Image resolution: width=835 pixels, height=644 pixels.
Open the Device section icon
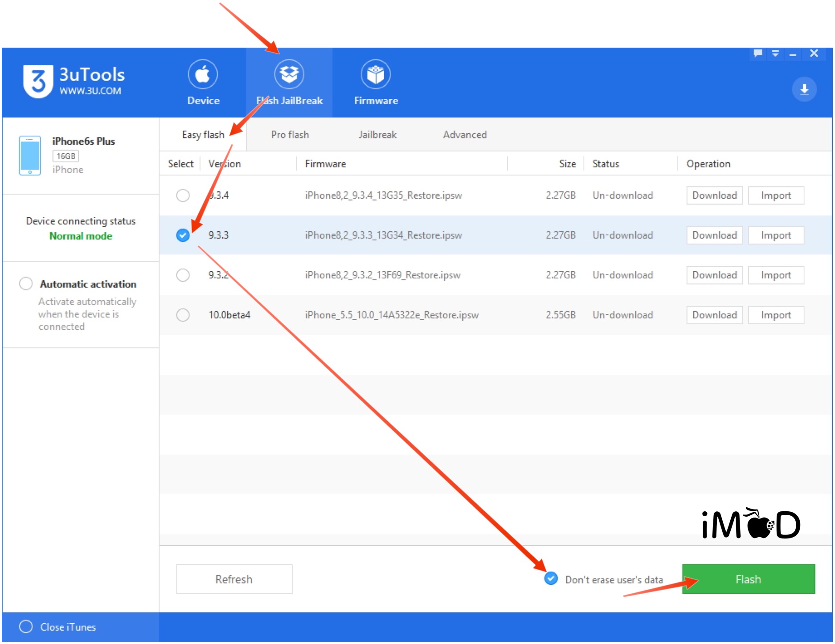203,74
